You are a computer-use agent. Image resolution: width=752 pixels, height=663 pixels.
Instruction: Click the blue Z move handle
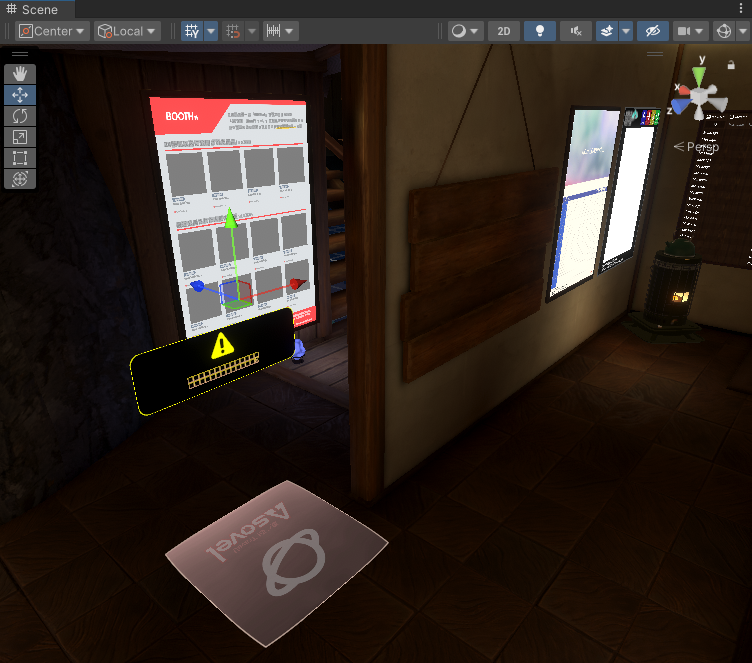(x=197, y=286)
